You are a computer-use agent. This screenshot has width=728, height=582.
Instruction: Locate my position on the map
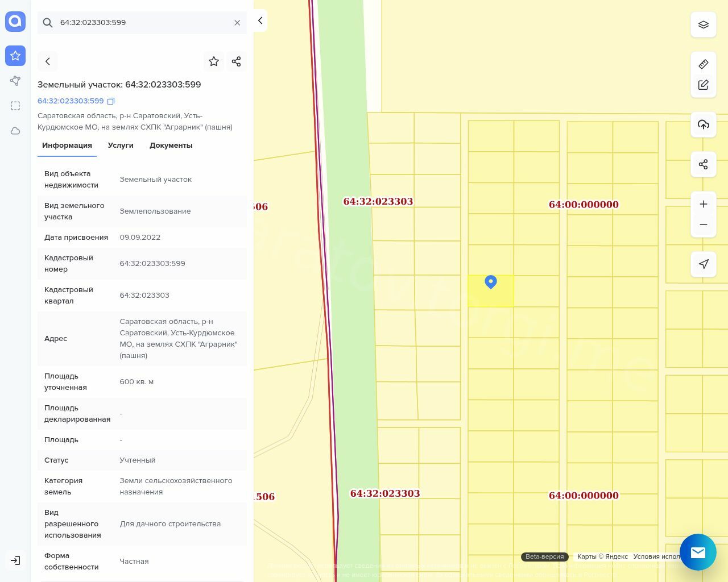click(703, 264)
